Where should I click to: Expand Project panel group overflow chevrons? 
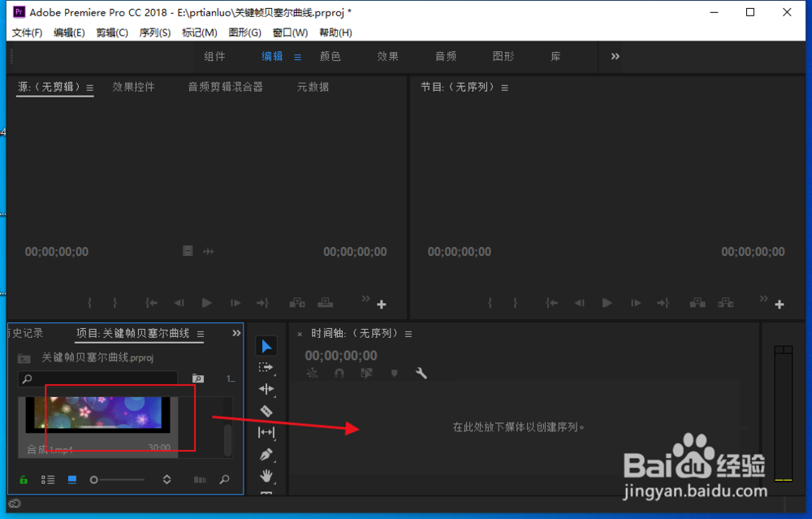pos(236,333)
